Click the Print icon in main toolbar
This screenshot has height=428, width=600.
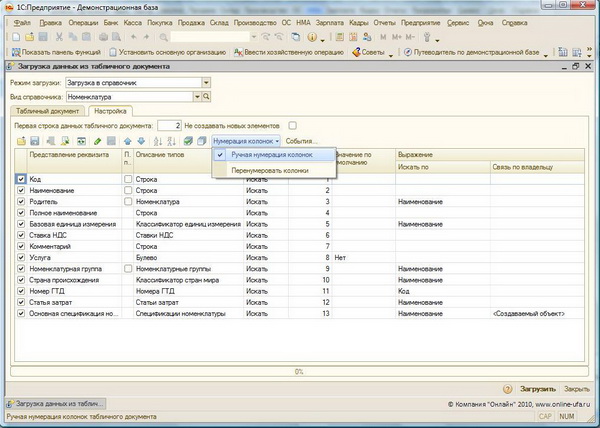[x=103, y=37]
